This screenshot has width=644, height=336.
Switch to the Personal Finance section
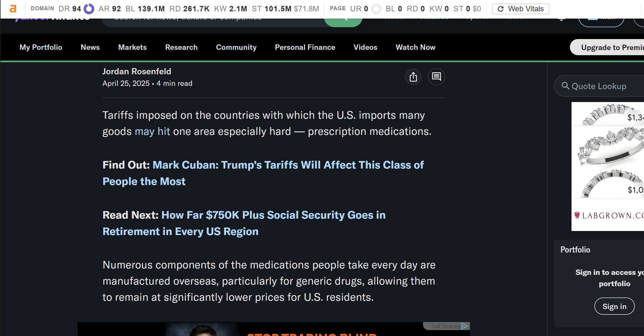(x=305, y=47)
